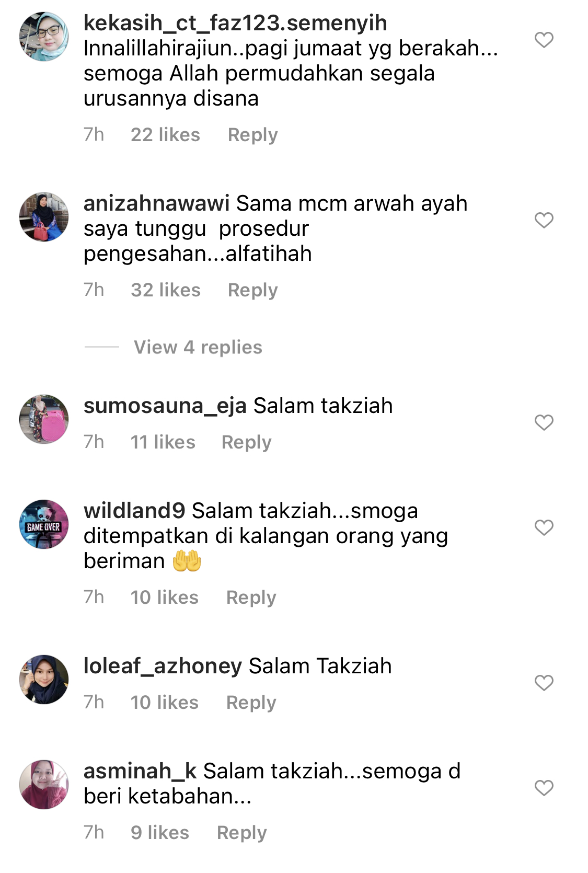Reply to wildland9's comment

pos(251,598)
